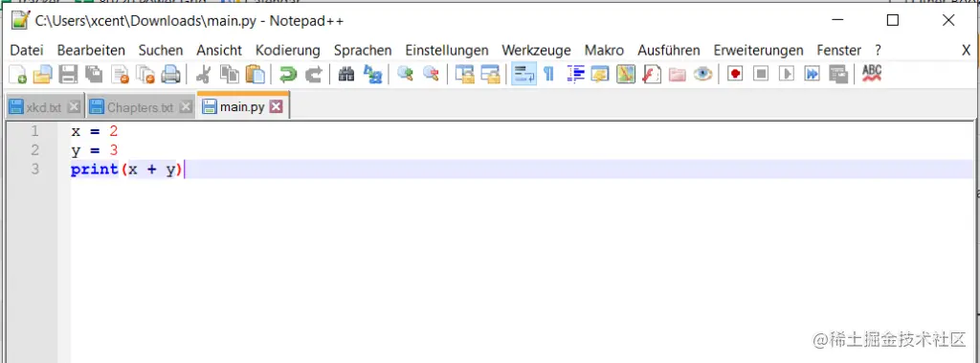
Task: Click the Close All documents icon
Action: (x=145, y=75)
